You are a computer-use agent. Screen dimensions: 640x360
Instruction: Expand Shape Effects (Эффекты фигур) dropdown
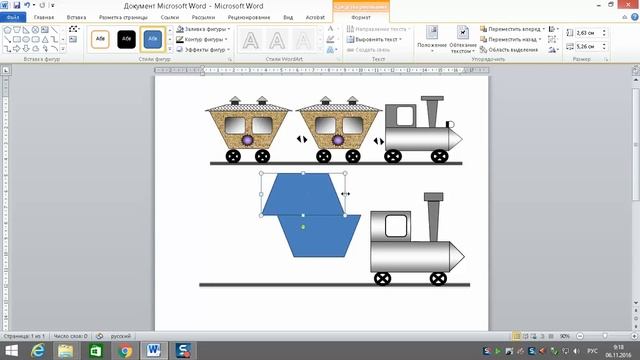[x=229, y=50]
